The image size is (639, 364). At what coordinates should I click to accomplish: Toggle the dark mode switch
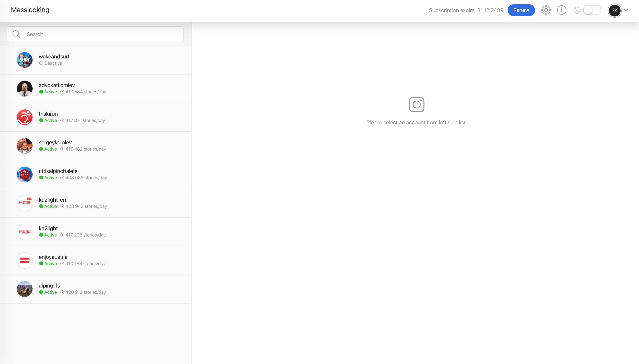pos(592,10)
